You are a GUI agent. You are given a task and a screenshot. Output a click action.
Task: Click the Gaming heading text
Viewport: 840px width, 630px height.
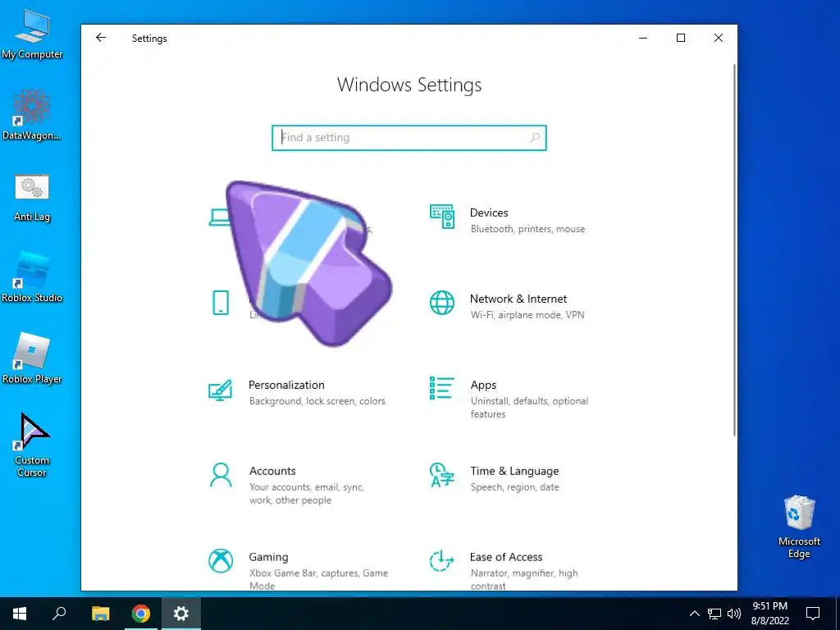pos(268,557)
